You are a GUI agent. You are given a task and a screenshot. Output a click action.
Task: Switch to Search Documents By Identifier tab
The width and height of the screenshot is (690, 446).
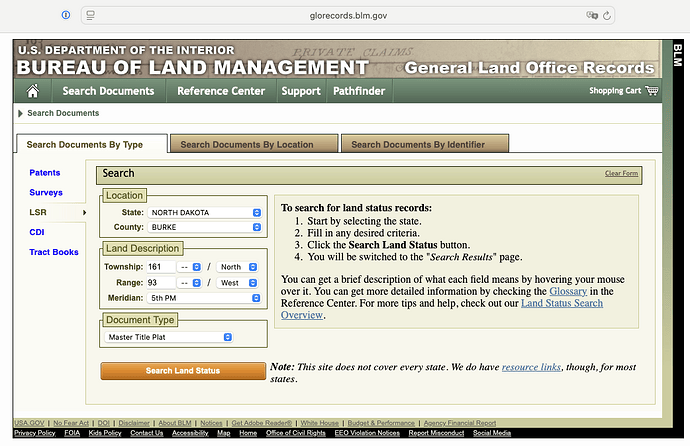(424, 144)
